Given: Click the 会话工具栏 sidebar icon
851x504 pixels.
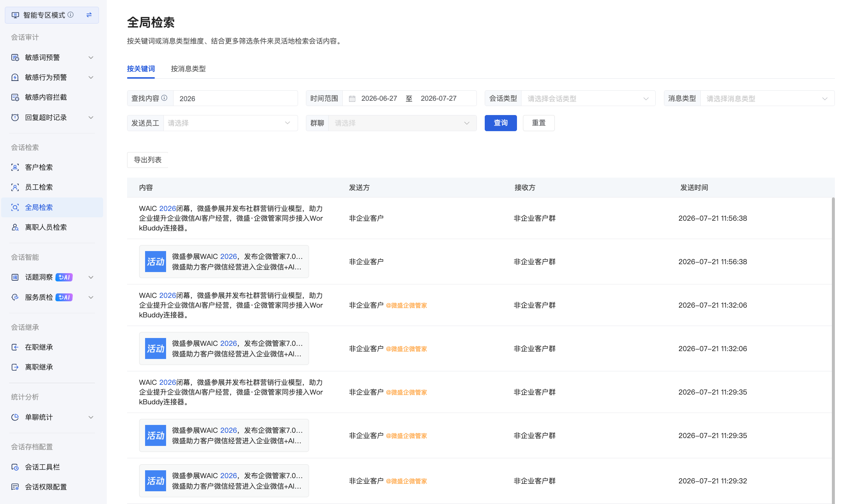Looking at the screenshot, I should pyautogui.click(x=15, y=467).
